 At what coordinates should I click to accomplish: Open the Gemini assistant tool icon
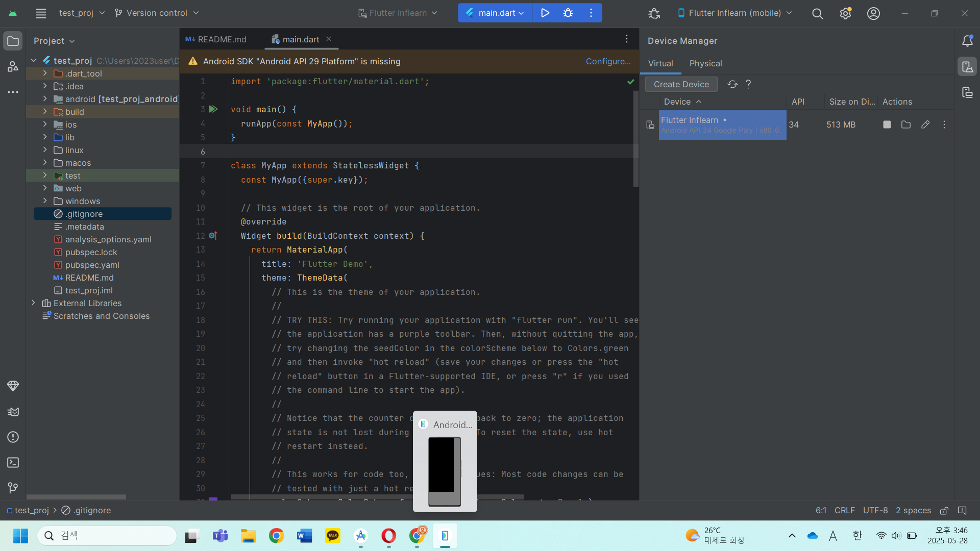13,386
